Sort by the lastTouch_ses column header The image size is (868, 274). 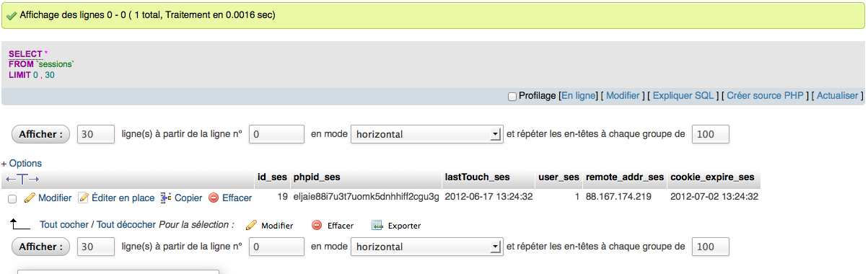click(477, 177)
